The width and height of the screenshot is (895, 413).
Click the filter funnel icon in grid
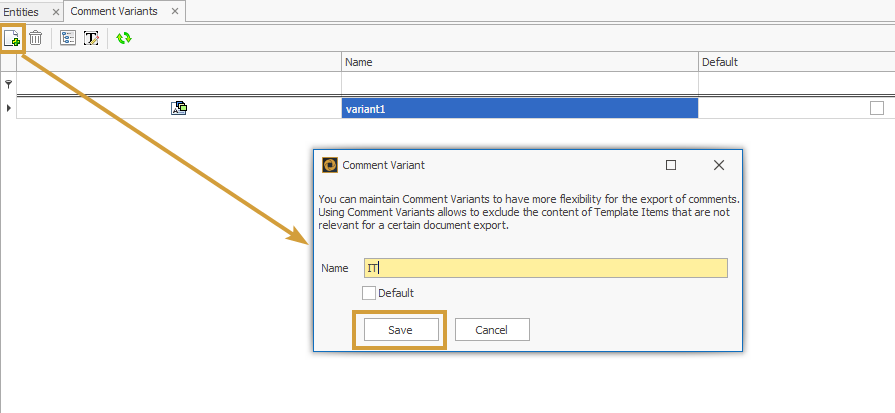coord(9,85)
